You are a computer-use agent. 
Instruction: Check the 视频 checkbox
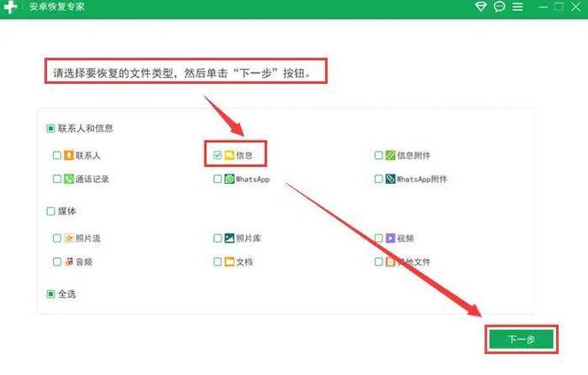(x=379, y=238)
